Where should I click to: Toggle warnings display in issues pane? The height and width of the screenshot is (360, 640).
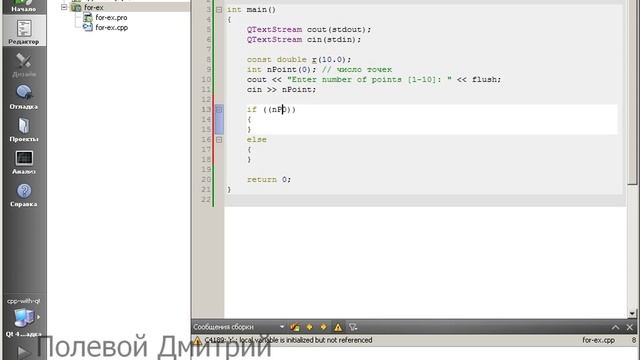pyautogui.click(x=338, y=327)
